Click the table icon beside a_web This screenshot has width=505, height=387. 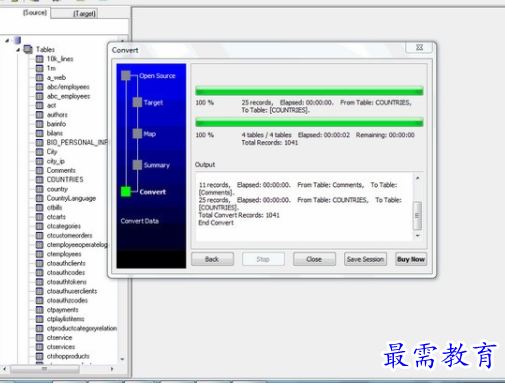point(40,78)
